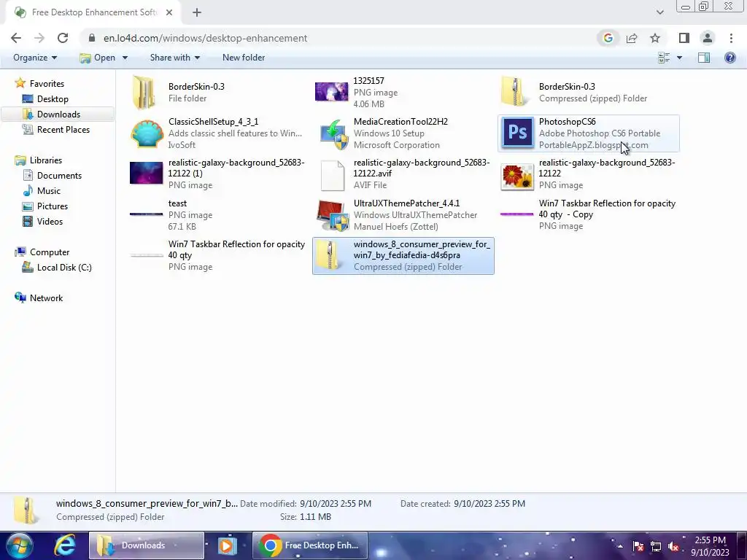Image resolution: width=747 pixels, height=560 pixels.
Task: Select windows_8_consumer_preview zipped folder icon
Action: click(330, 254)
